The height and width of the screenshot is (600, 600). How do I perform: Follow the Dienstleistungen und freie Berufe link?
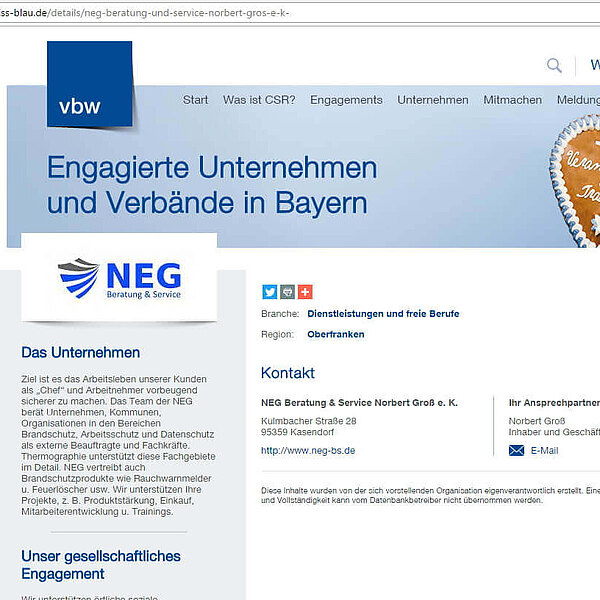(383, 314)
